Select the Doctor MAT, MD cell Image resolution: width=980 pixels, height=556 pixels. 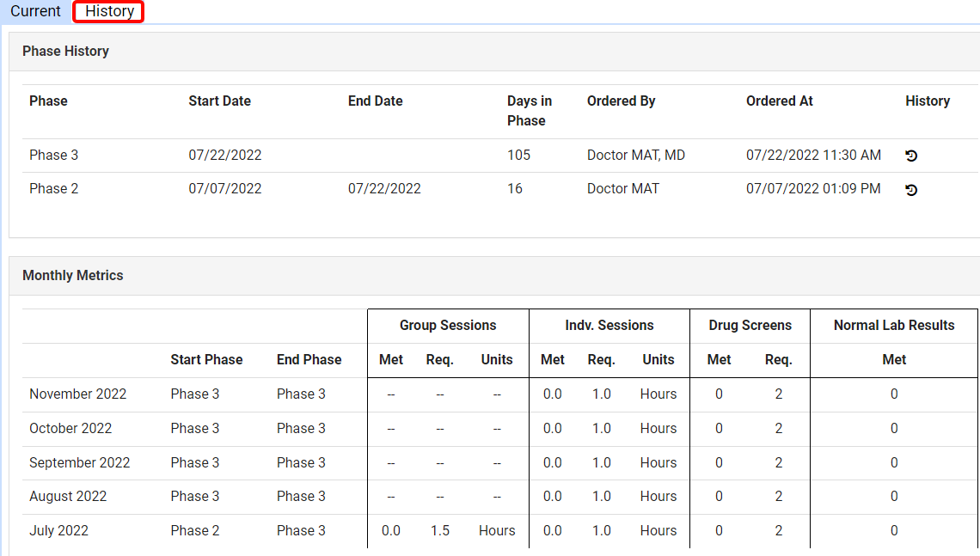(635, 156)
